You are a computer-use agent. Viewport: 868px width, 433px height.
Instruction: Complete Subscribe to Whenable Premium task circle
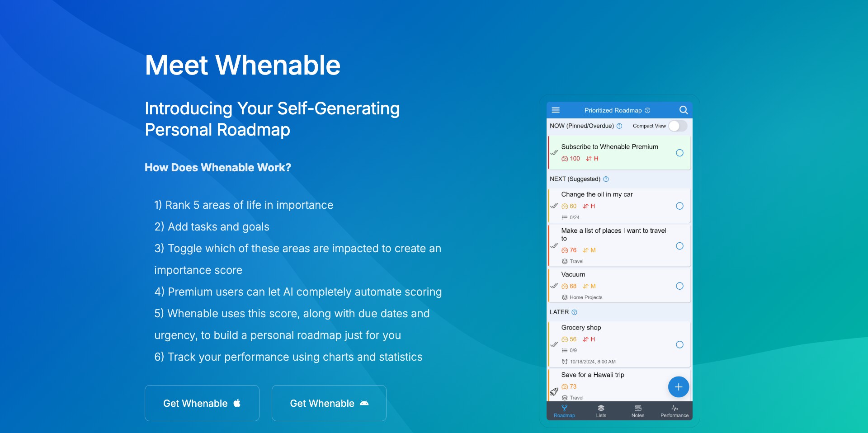(x=679, y=153)
